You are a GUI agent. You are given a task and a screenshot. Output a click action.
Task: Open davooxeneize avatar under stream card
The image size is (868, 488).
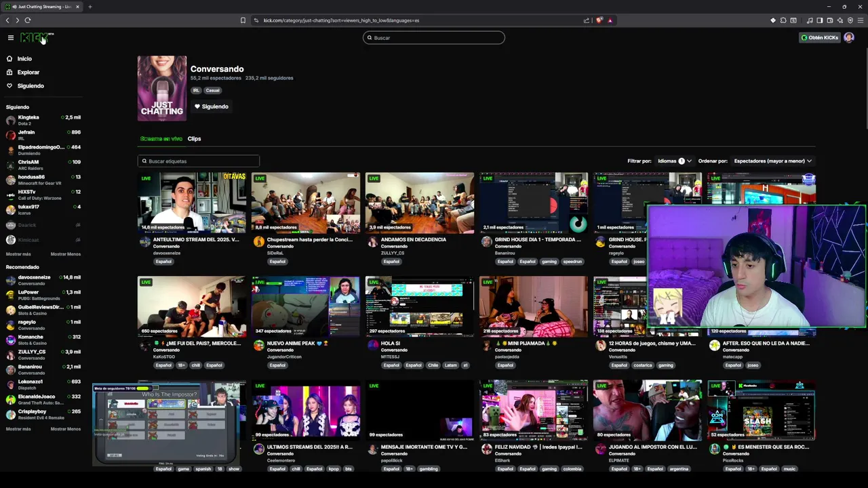click(144, 242)
